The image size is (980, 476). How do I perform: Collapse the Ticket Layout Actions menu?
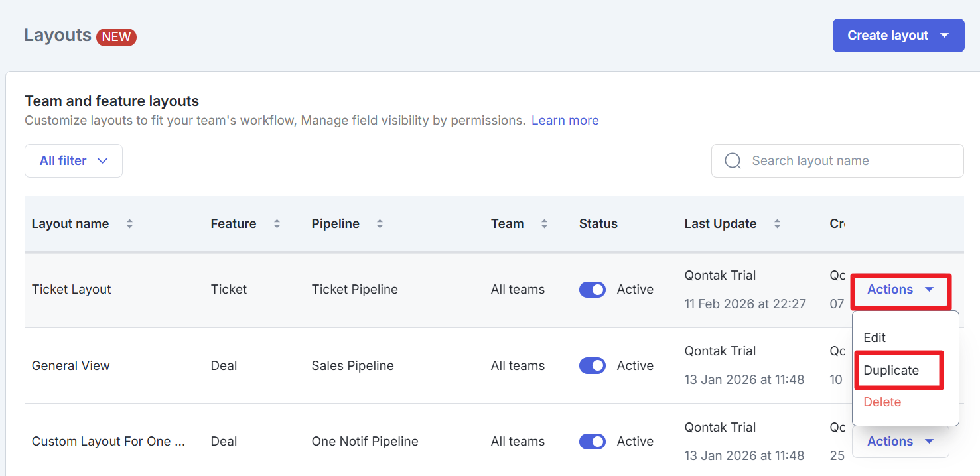pyautogui.click(x=900, y=290)
